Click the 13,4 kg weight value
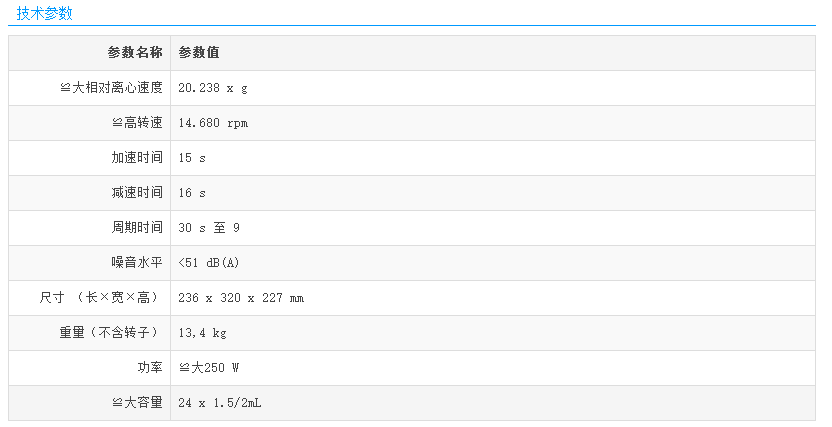 [202, 333]
